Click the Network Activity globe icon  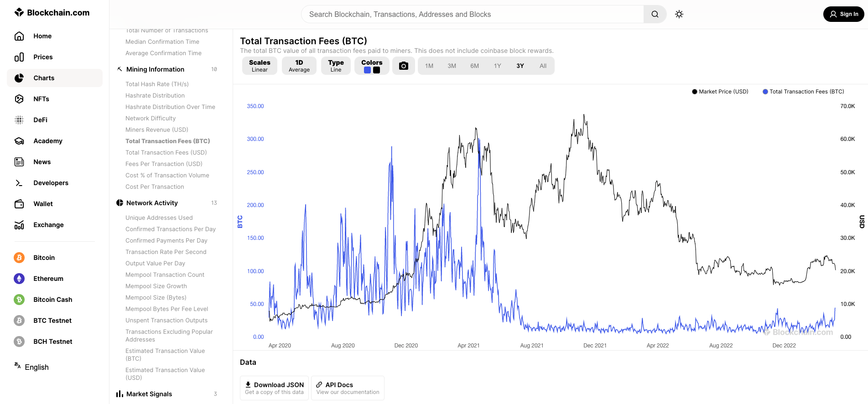point(120,203)
